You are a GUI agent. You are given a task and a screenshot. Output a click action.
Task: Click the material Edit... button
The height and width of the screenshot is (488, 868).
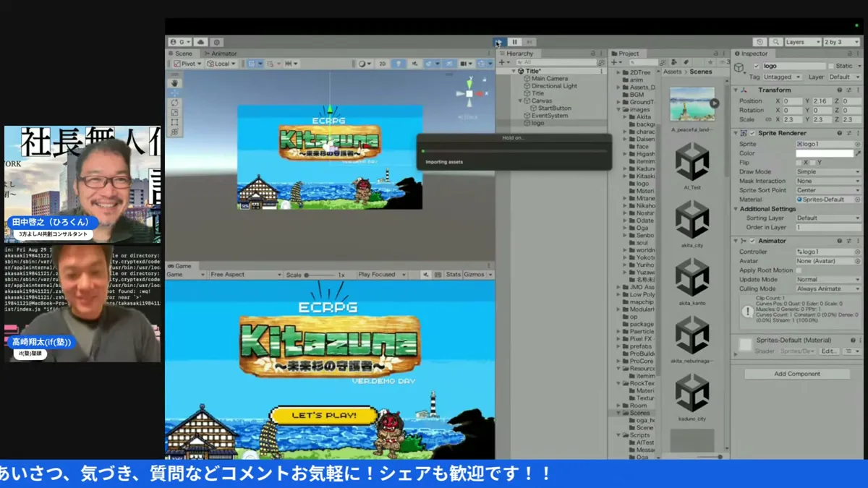(x=828, y=351)
